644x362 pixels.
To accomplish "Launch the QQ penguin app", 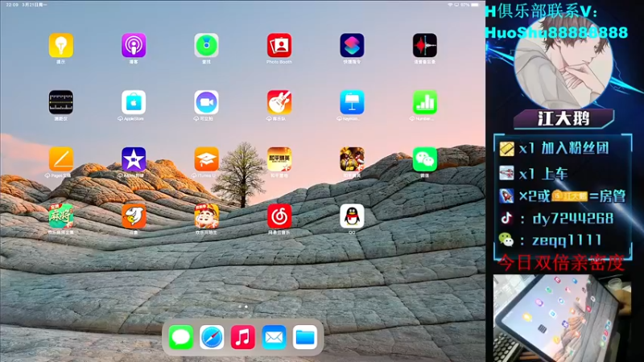I will pyautogui.click(x=352, y=216).
